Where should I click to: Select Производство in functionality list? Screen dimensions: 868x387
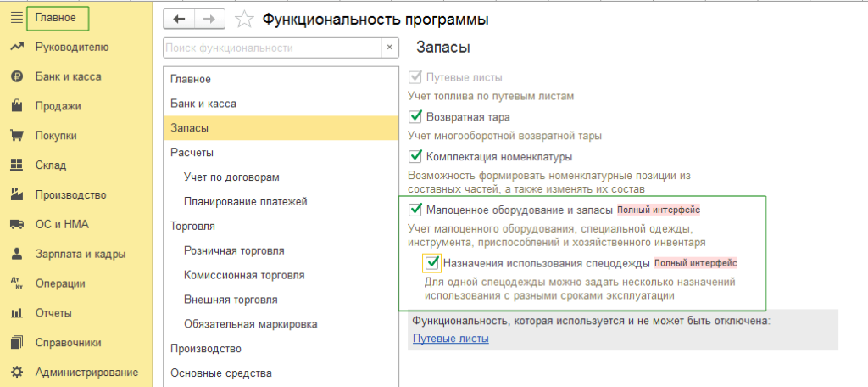281,349
